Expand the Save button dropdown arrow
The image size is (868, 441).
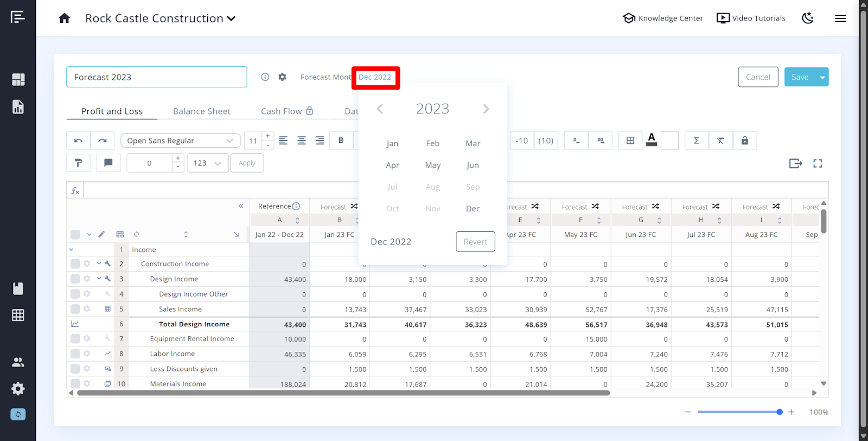pyautogui.click(x=822, y=77)
